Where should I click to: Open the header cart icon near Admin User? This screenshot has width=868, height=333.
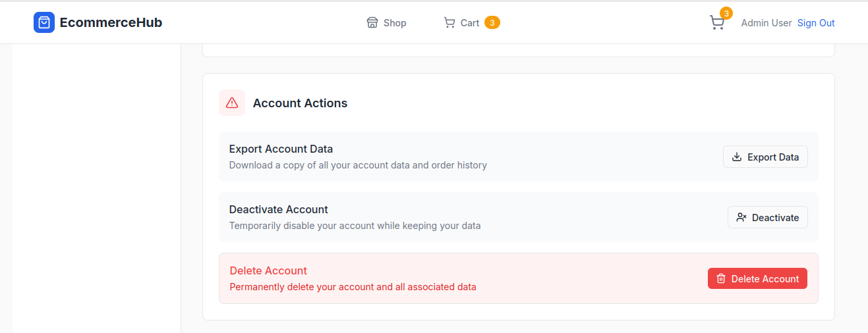click(x=716, y=23)
